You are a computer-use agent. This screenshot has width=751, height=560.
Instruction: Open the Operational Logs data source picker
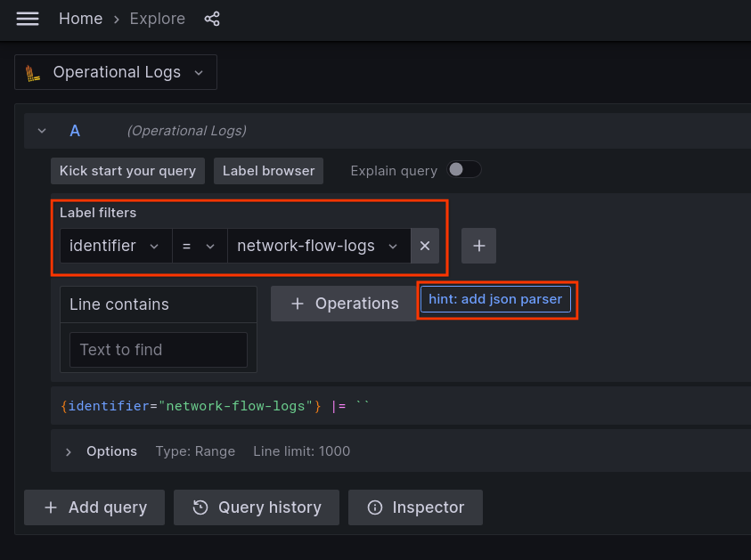(x=116, y=72)
